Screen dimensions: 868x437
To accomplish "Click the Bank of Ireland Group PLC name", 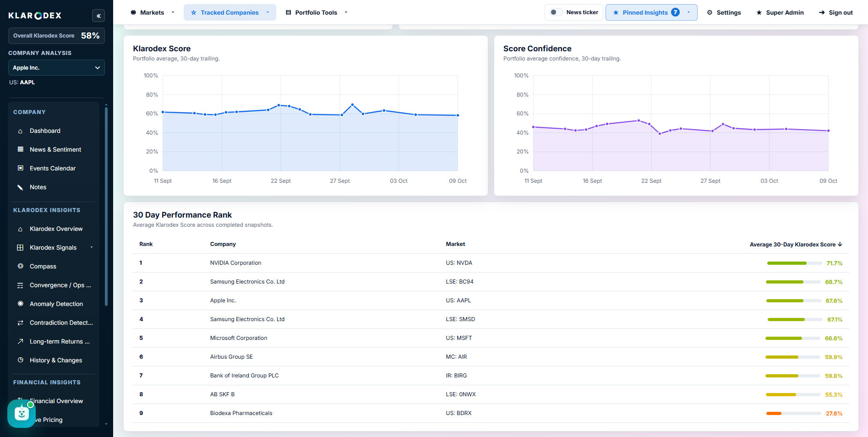I will coord(244,376).
